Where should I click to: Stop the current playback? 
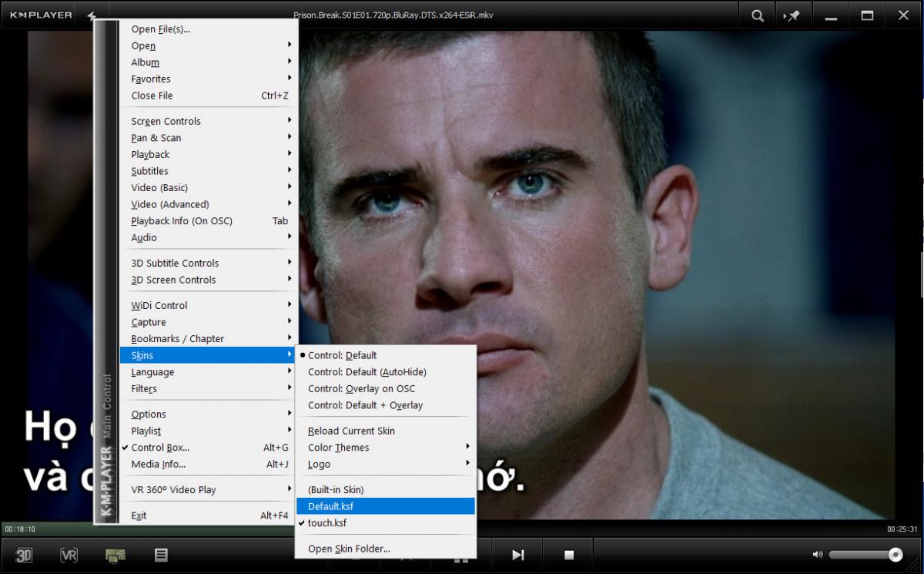coord(567,554)
